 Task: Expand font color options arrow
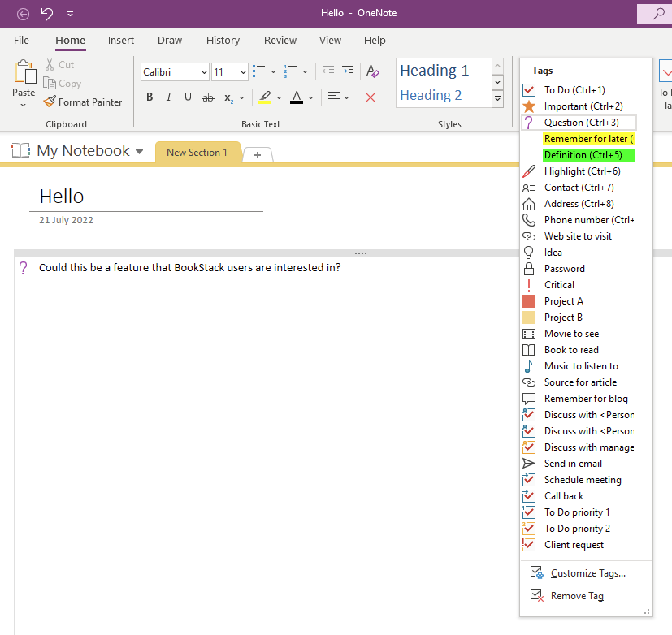point(310,98)
